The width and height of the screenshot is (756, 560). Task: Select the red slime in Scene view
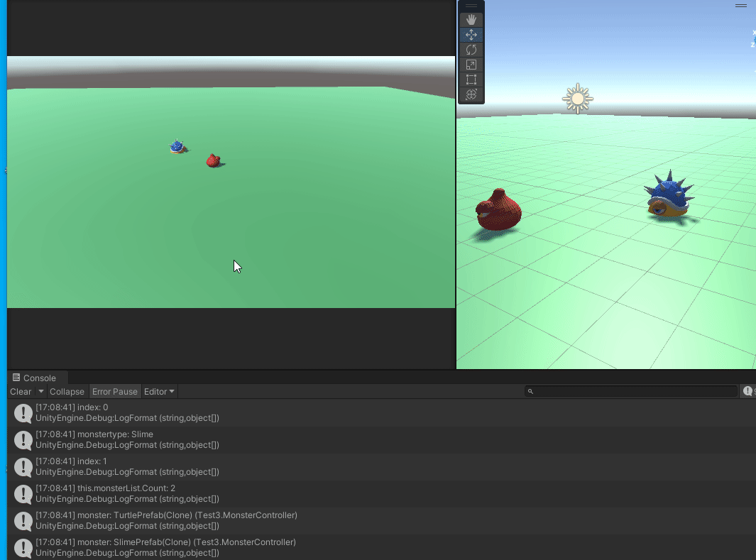click(498, 209)
